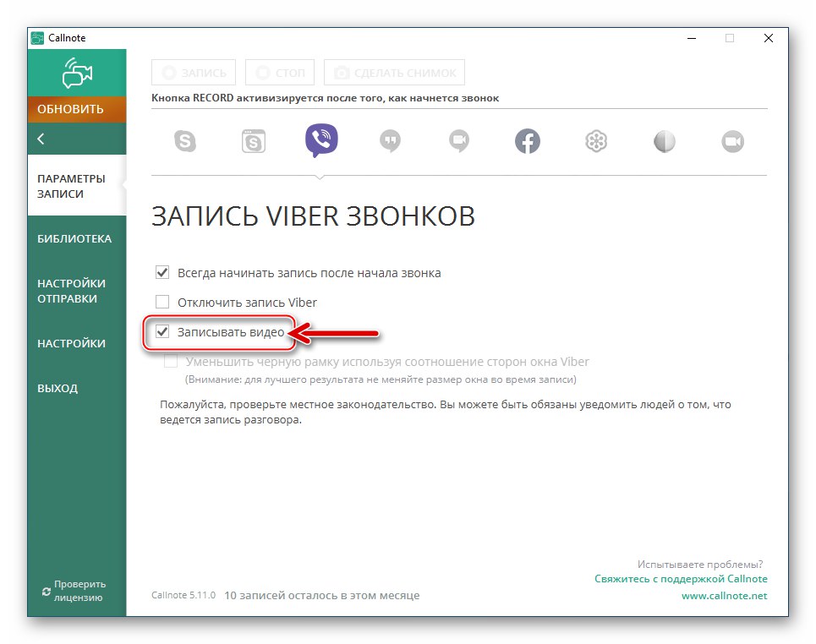816x644 pixels.
Task: Click the Стоп button
Action: coord(280,73)
